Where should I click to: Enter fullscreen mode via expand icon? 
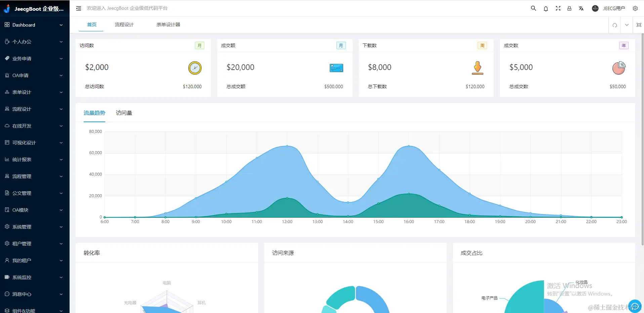pos(558,8)
